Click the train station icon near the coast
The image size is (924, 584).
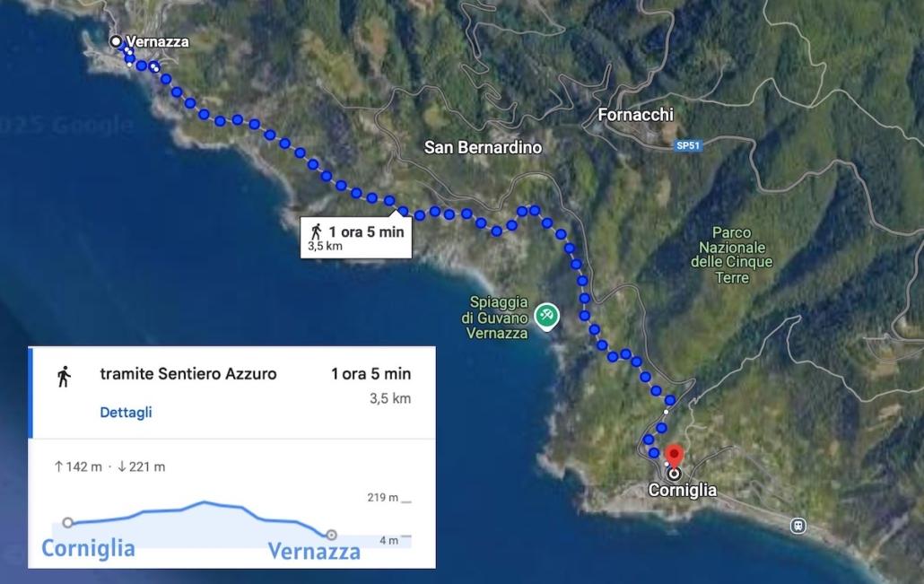click(798, 526)
